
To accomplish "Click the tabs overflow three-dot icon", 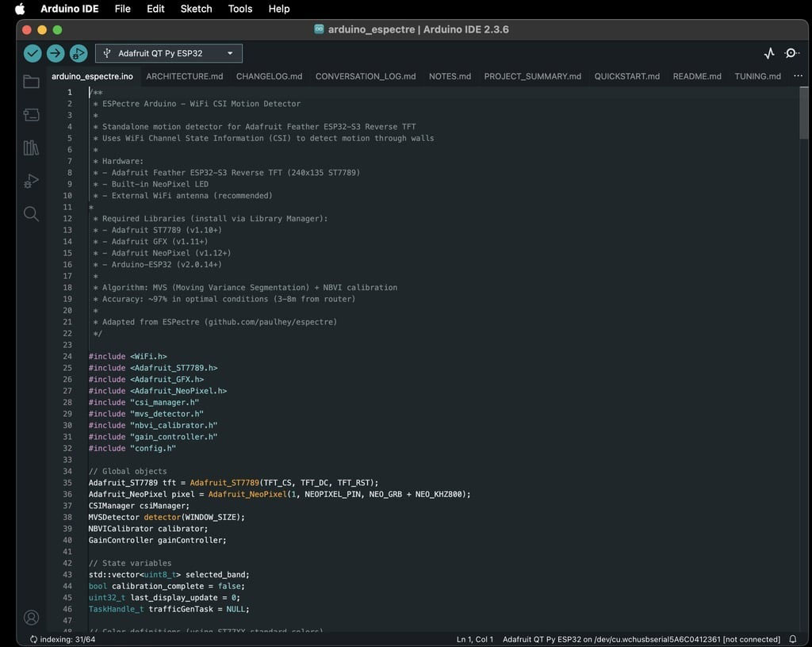I will pyautogui.click(x=798, y=76).
